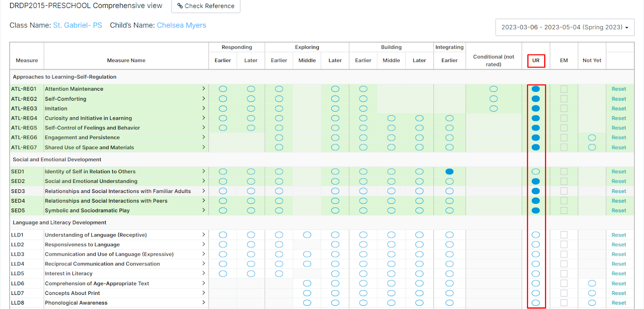Select UR radio for ATL-REG1
Viewport: 644px width, 309px height.
(536, 89)
